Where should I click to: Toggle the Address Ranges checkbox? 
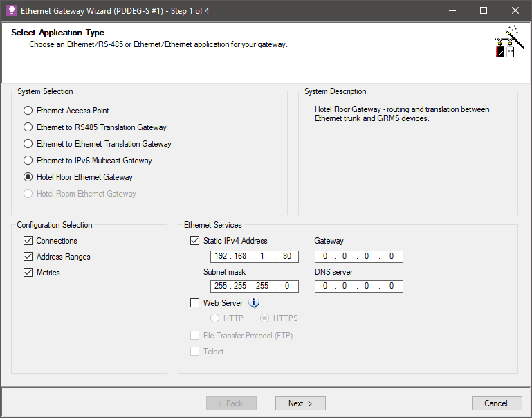click(28, 257)
